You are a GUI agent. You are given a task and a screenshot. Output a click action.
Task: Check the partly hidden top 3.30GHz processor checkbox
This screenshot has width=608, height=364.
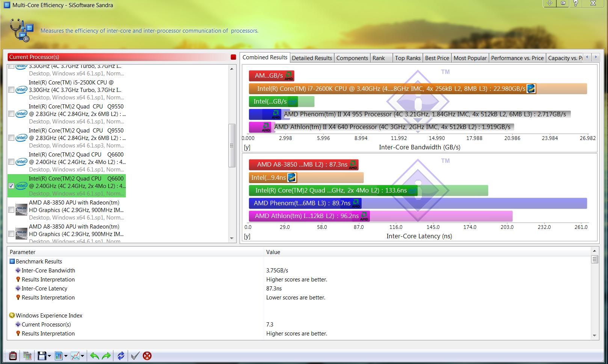(11, 67)
